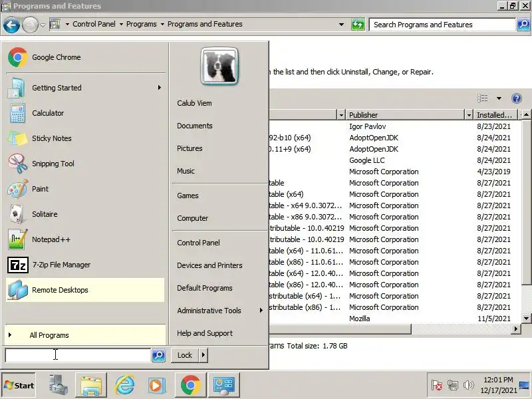Open Notepad++ from Start menu
The width and height of the screenshot is (532, 399).
pos(85,239)
